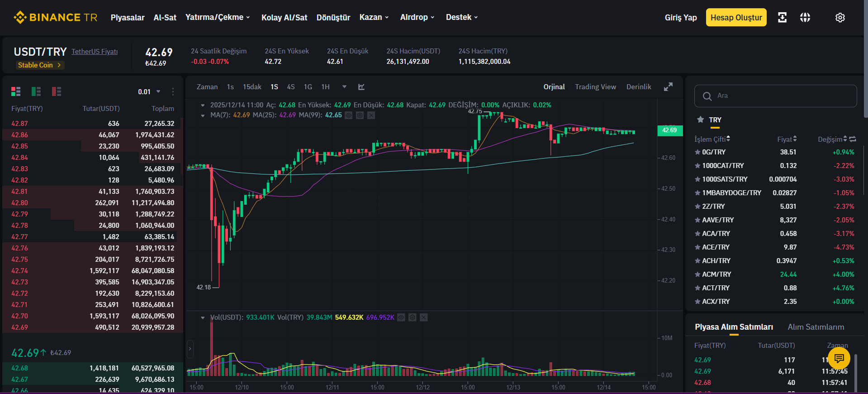Open the settings gear in header
The height and width of the screenshot is (394, 868).
pyautogui.click(x=840, y=18)
